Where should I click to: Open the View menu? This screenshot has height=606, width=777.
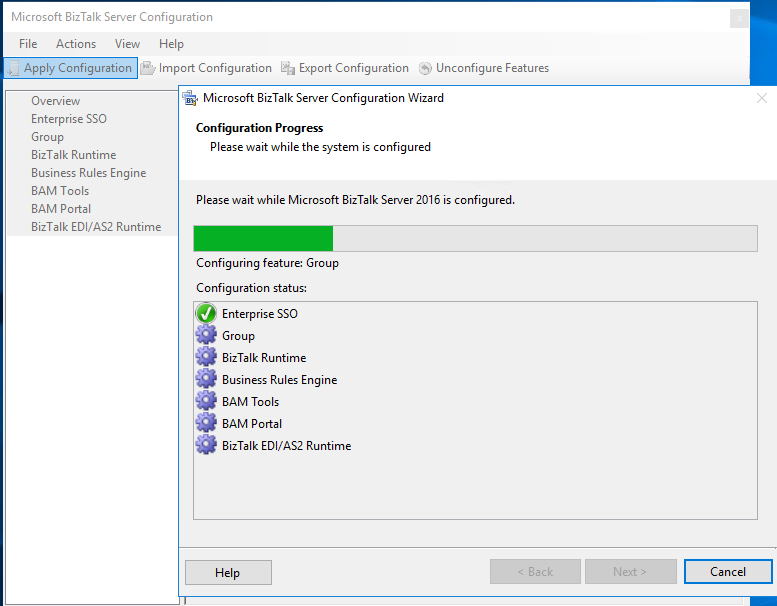[x=127, y=44]
